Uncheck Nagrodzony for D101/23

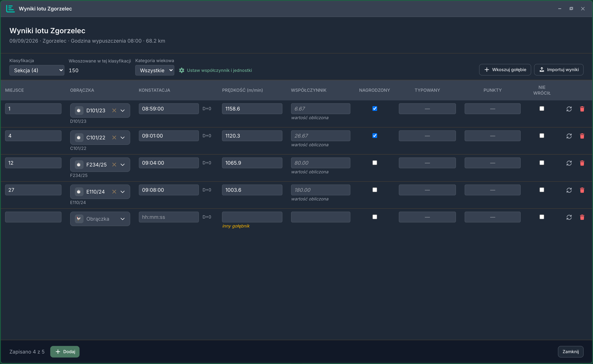(x=375, y=109)
